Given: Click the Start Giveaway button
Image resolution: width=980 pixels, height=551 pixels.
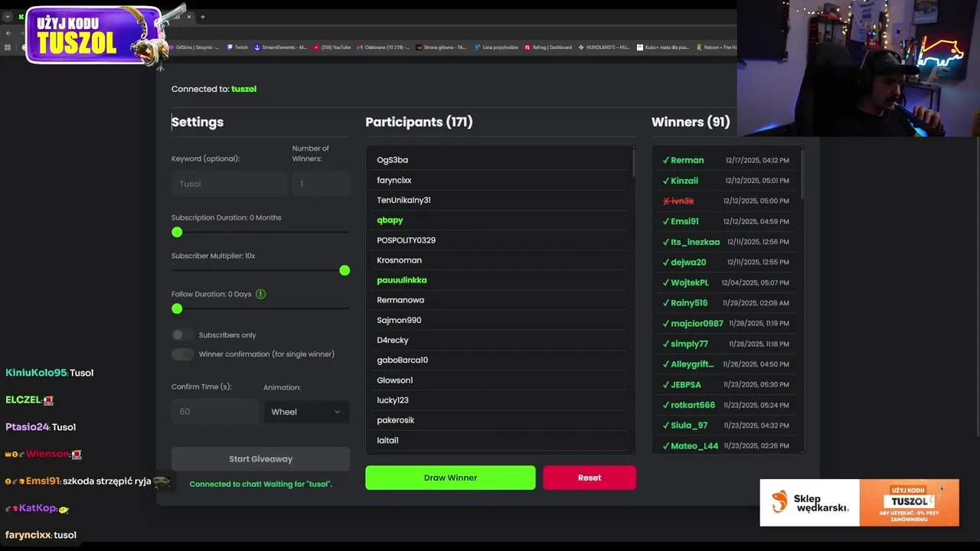Looking at the screenshot, I should pos(260,459).
